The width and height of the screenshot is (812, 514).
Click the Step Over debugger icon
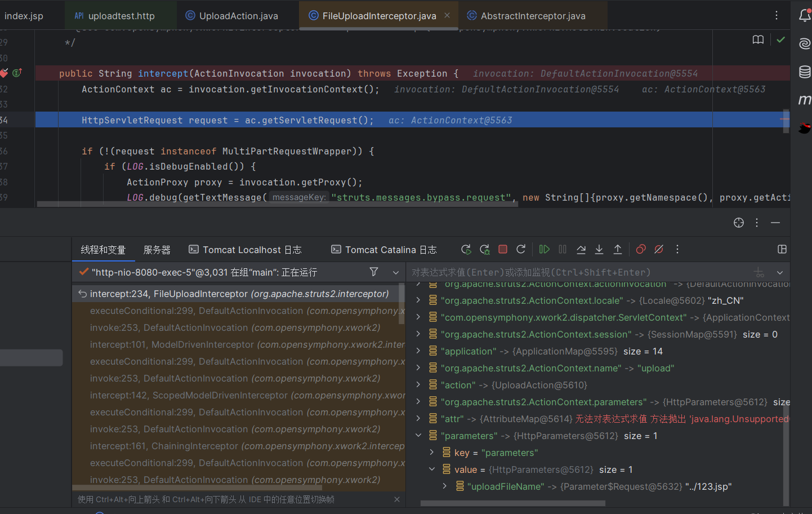pos(581,249)
